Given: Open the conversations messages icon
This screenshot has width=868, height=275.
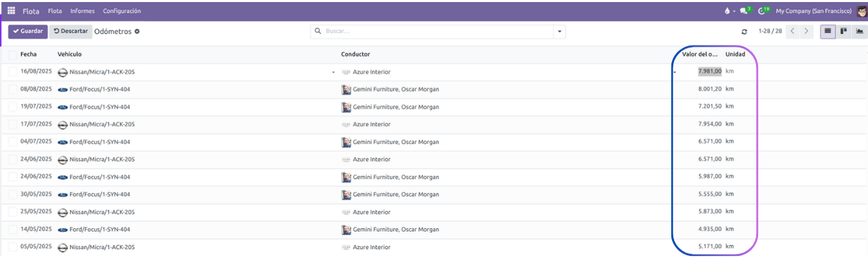Looking at the screenshot, I should tap(744, 11).
